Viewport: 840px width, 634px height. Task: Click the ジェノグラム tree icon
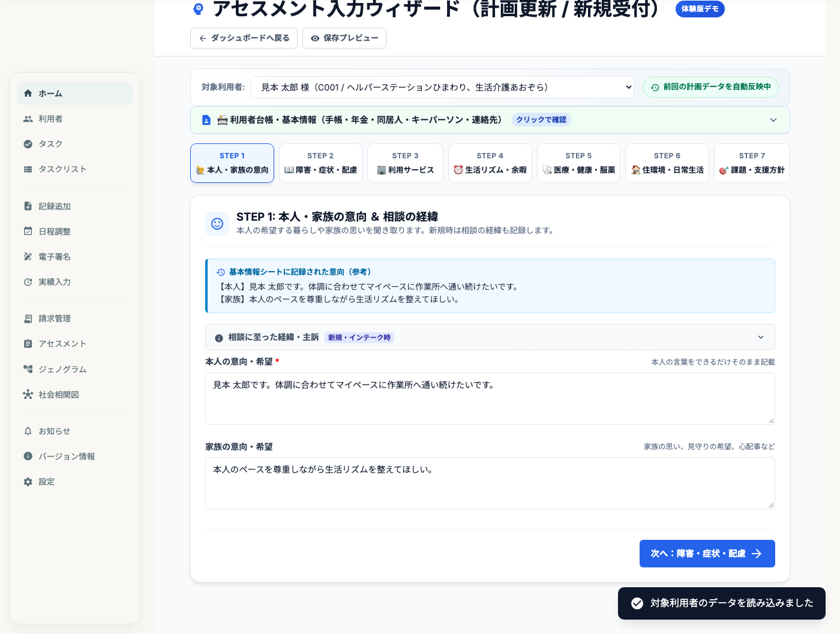tap(28, 369)
